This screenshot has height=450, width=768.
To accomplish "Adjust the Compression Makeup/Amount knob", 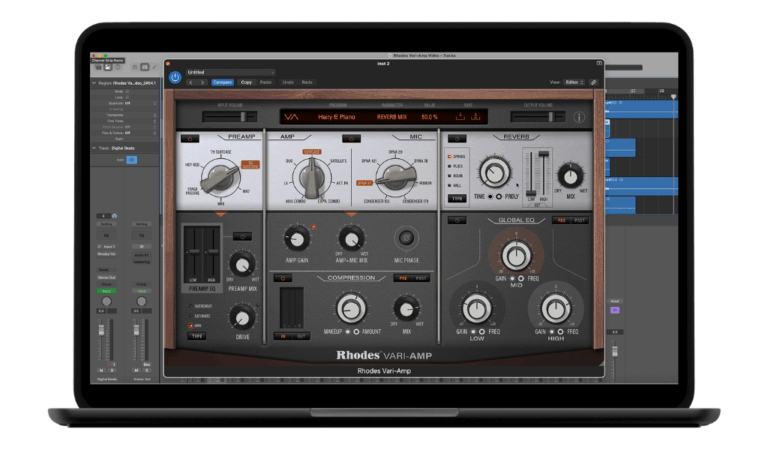I will 351,308.
